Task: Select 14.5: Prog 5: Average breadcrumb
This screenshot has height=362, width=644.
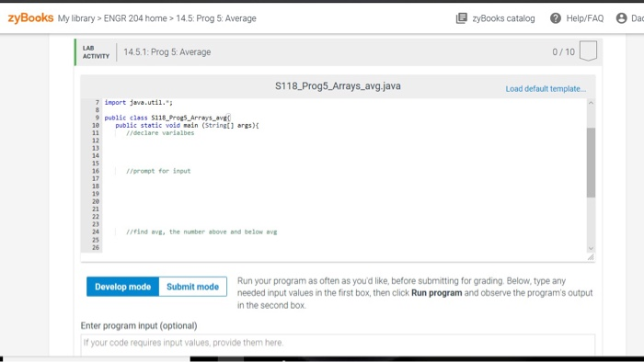Action: coord(216,18)
